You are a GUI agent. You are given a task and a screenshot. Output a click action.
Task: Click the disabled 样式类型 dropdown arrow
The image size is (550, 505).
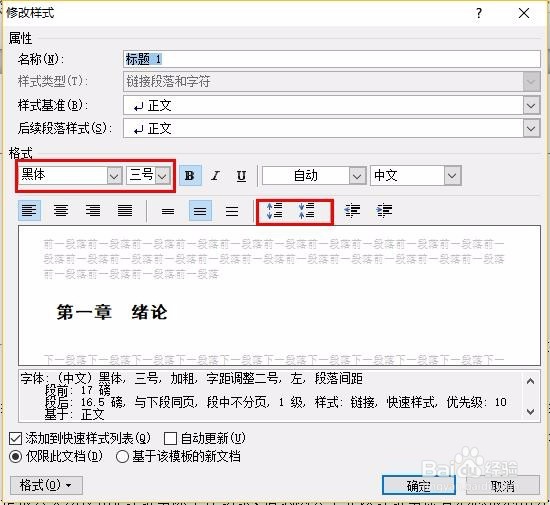pos(531,82)
